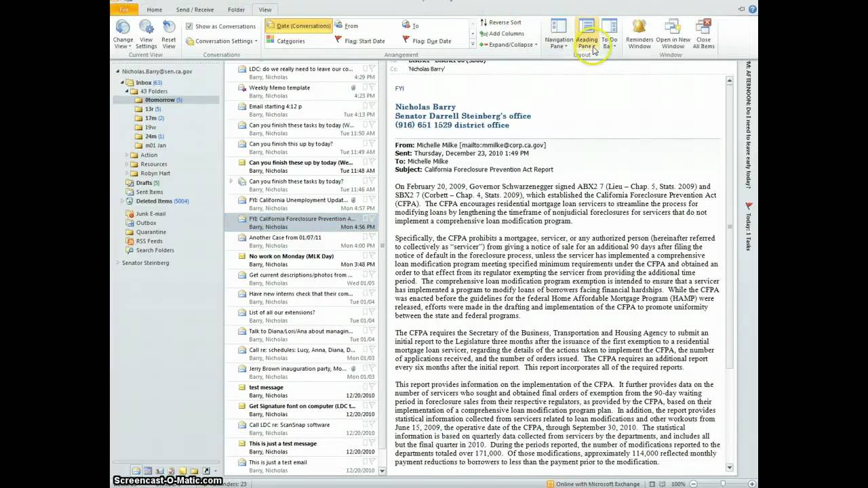Minimize the ribbon using the caret icon
Screen dimensions: 868x488
click(742, 9)
